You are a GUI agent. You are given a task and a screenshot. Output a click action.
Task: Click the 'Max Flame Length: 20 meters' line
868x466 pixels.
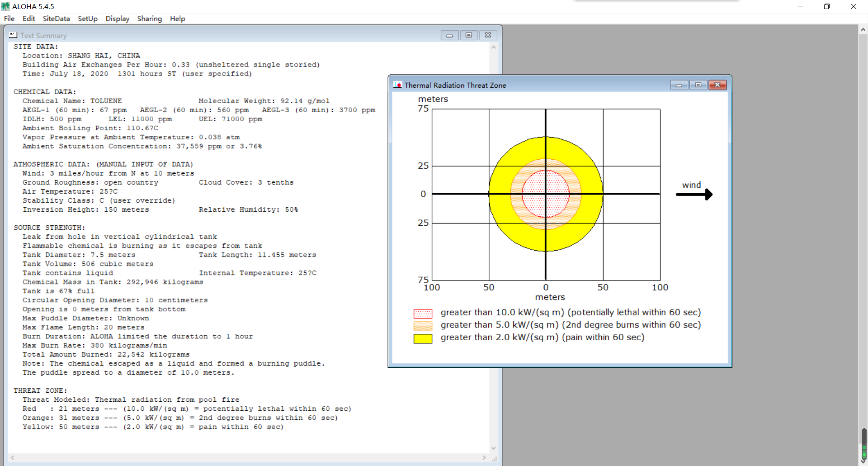[x=84, y=327]
